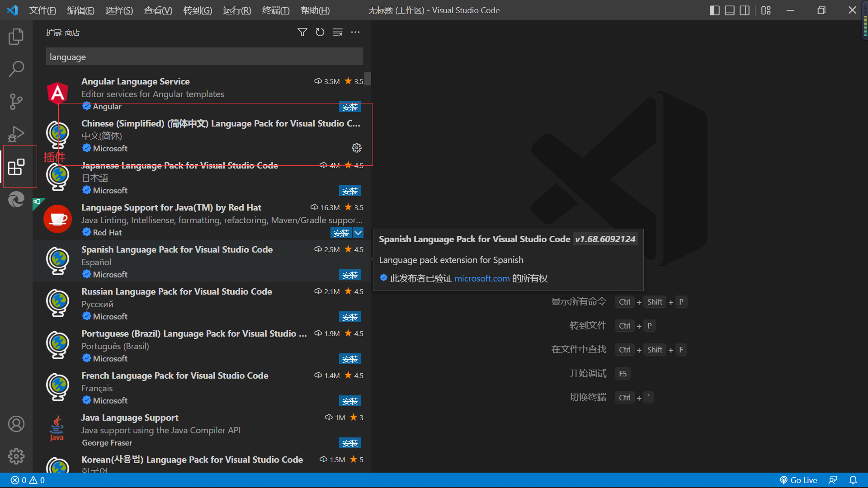Toggle the bottom panel layout button
Screen dimensions: 868x488
point(730,10)
